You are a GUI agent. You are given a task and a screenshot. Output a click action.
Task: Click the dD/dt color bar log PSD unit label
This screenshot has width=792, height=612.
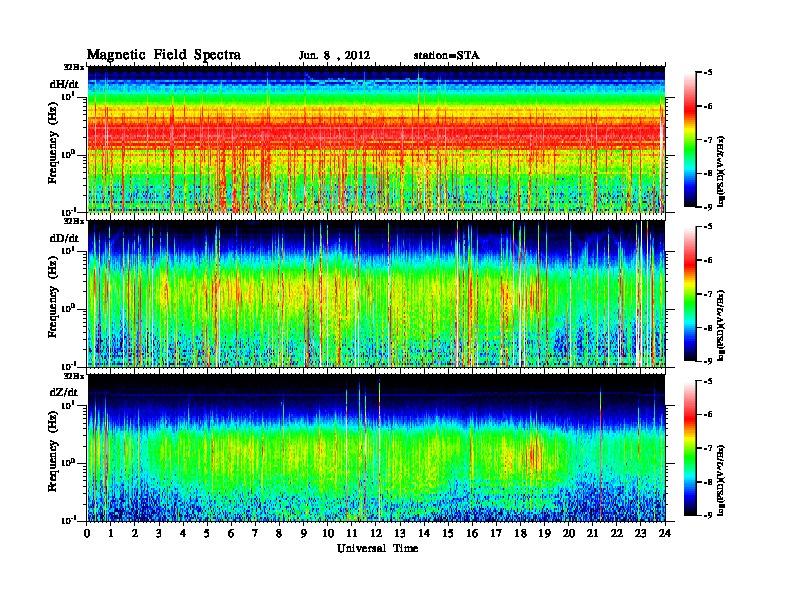(721, 324)
